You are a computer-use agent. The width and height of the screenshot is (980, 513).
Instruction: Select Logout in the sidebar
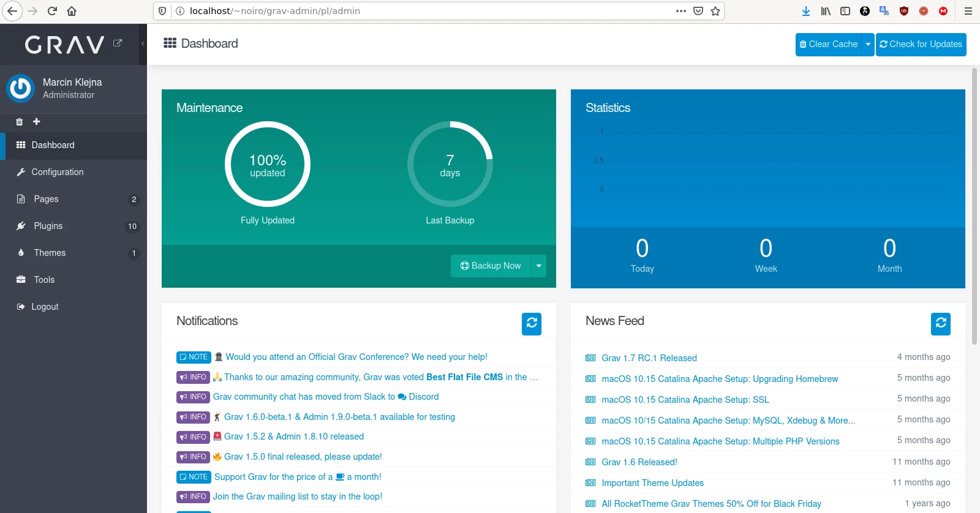pyautogui.click(x=73, y=307)
